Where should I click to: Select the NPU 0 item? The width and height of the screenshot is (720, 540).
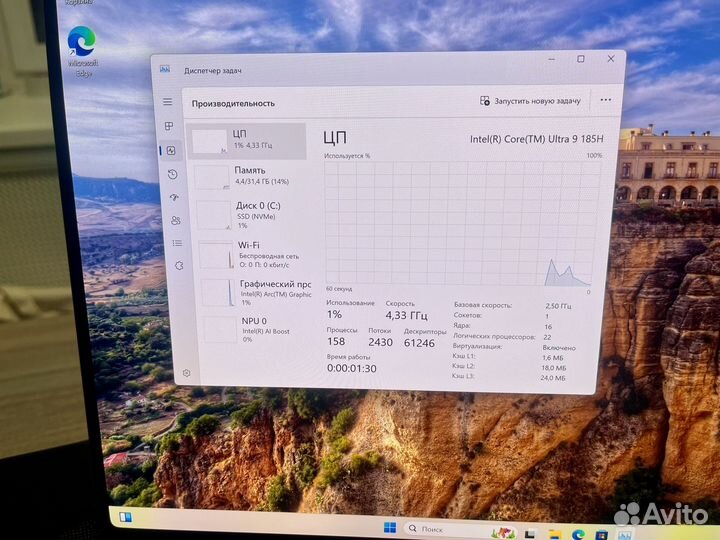point(259,329)
